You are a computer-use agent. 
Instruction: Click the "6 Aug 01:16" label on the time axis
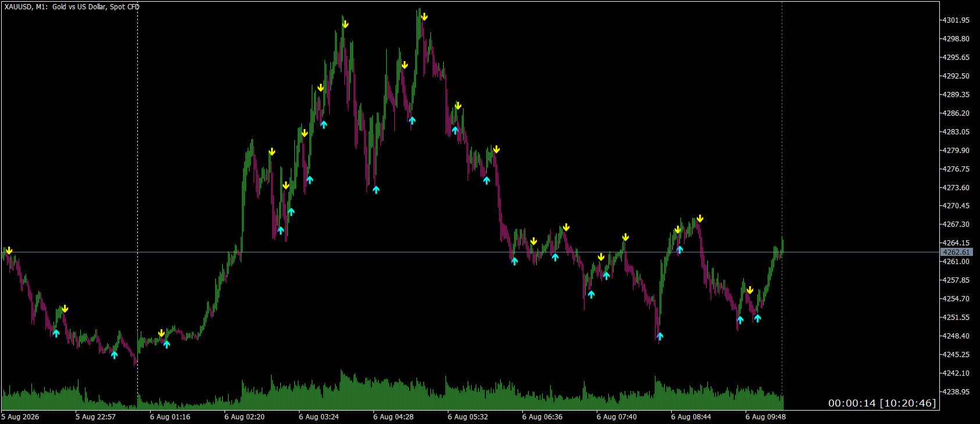coord(170,417)
